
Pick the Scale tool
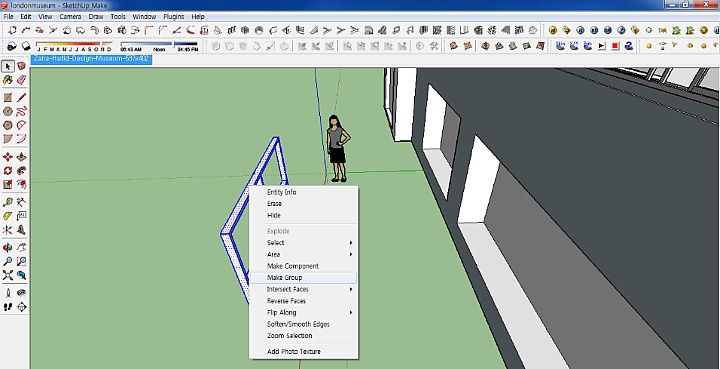[8, 184]
